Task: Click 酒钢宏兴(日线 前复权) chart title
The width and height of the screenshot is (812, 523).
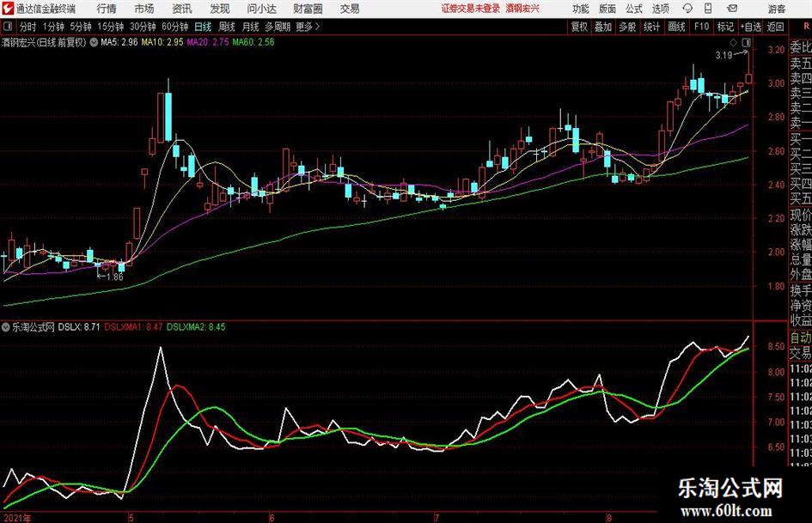Action: coord(44,42)
